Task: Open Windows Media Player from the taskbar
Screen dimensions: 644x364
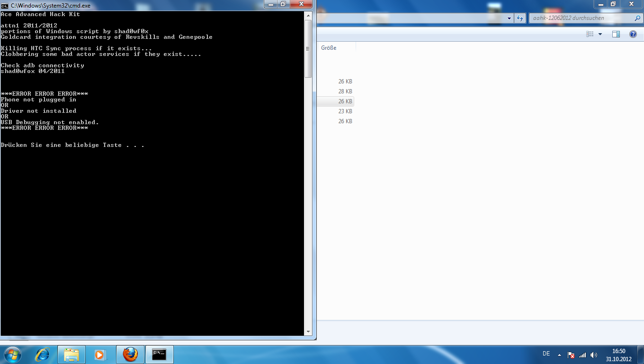Action: [x=99, y=355]
